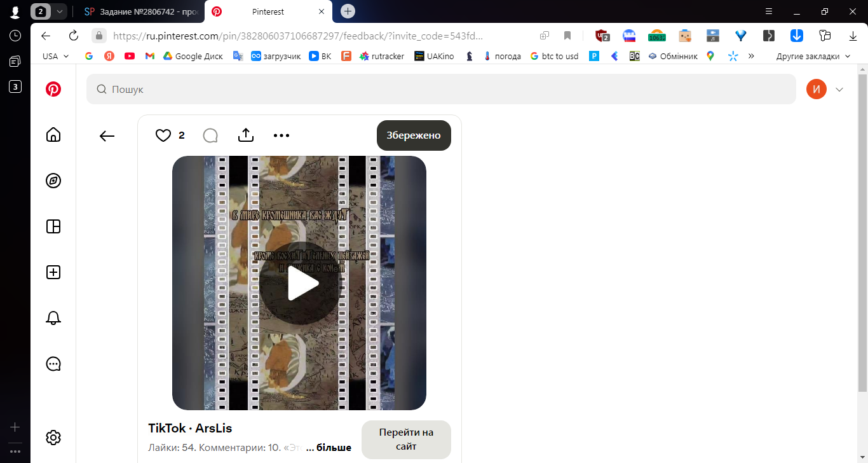The width and height of the screenshot is (868, 463).
Task: Open the sidebar three-dot menu at the bottom
Action: pyautogui.click(x=15, y=452)
